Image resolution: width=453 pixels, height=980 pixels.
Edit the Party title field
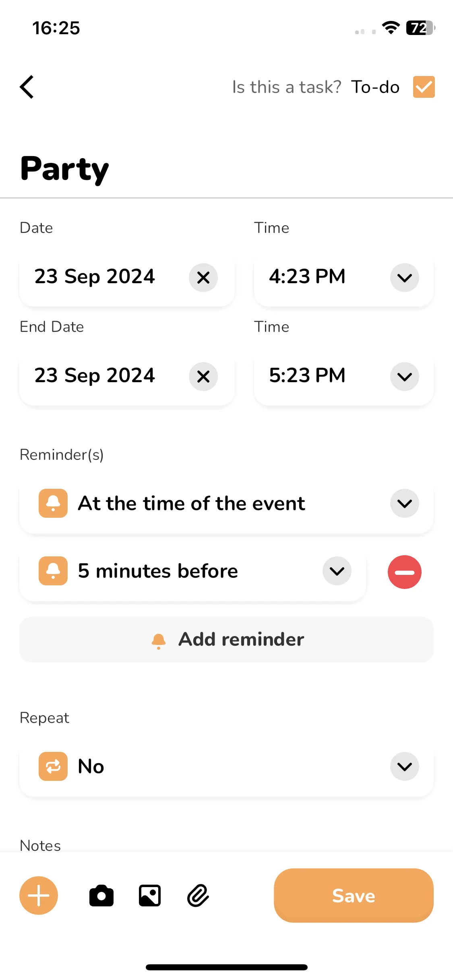click(64, 169)
